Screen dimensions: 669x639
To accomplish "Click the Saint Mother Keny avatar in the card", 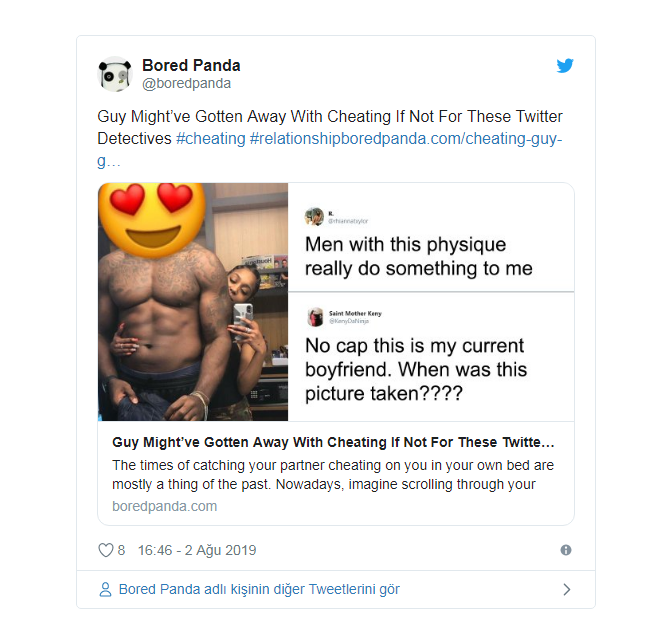I will pos(315,317).
